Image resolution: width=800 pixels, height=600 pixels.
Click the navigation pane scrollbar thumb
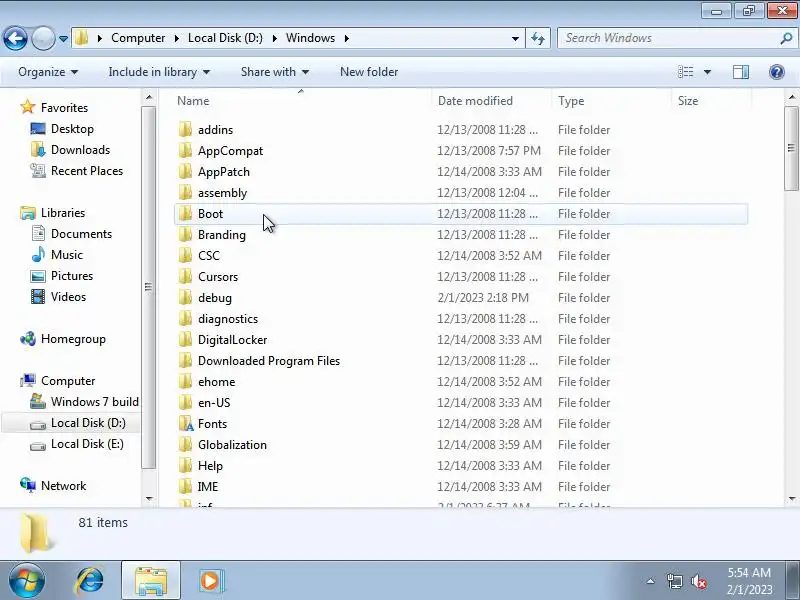148,287
